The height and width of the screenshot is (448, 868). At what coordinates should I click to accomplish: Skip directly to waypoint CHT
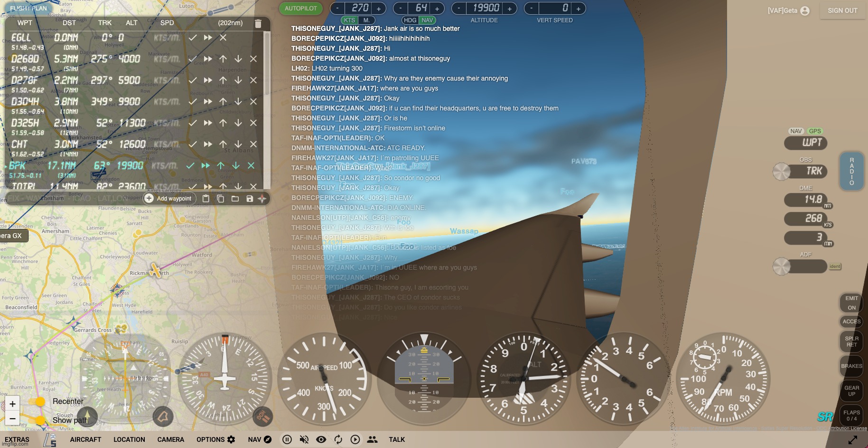[x=208, y=144]
